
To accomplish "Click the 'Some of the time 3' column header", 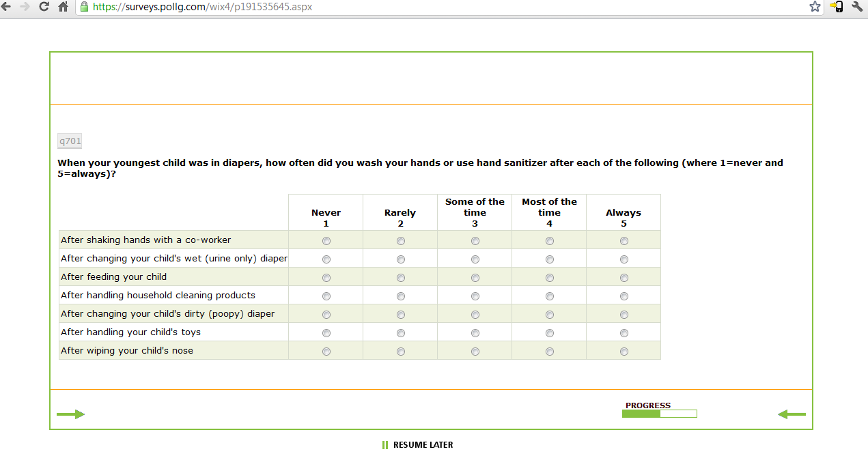I will pos(475,212).
